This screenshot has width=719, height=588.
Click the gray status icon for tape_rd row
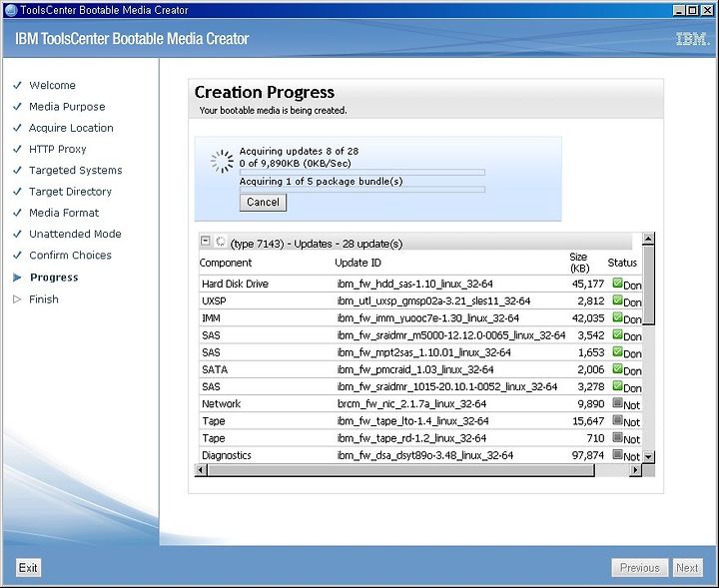(x=617, y=437)
